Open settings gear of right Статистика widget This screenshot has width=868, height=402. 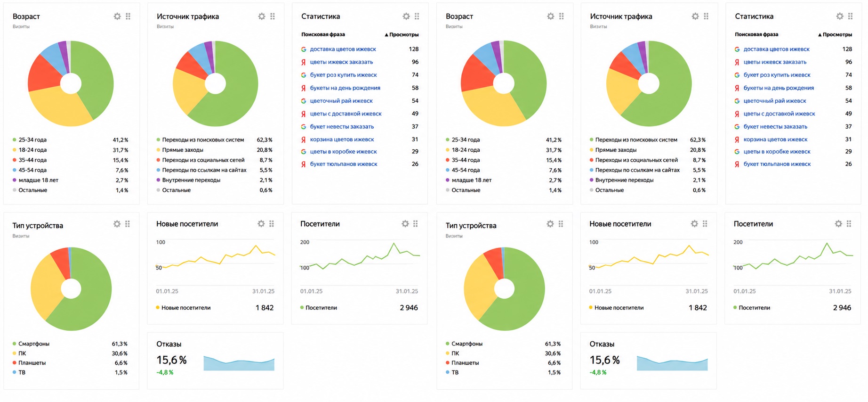tap(840, 16)
